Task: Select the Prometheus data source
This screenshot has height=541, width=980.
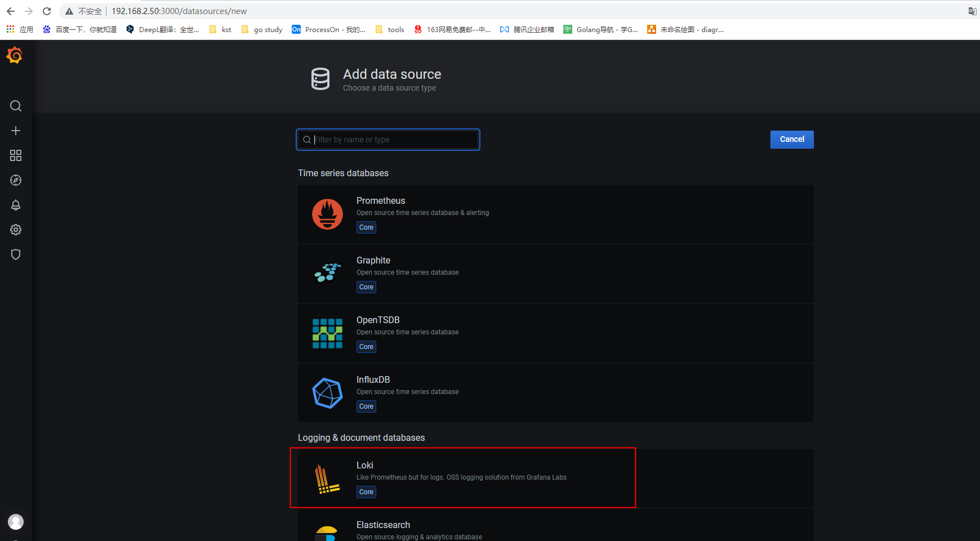Action: coord(556,214)
